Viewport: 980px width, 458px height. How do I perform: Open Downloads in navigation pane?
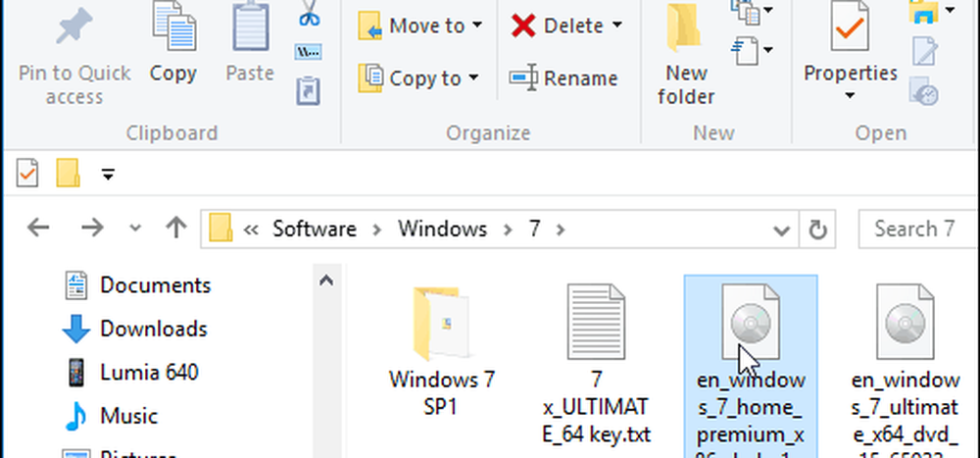153,329
